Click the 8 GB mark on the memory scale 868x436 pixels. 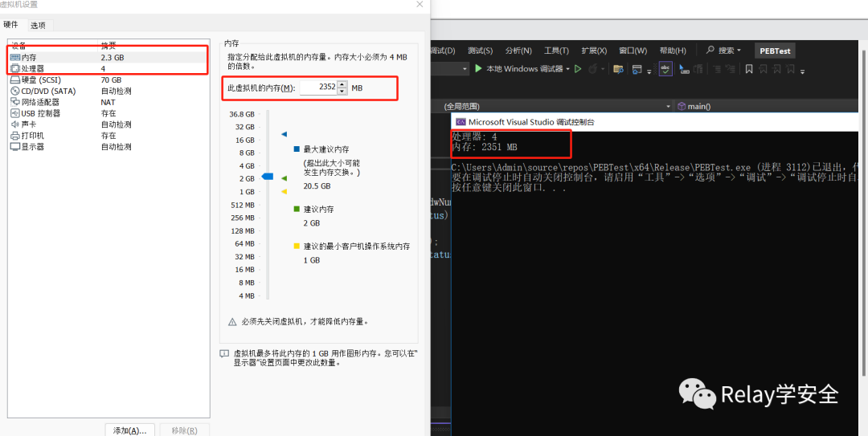[247, 153]
